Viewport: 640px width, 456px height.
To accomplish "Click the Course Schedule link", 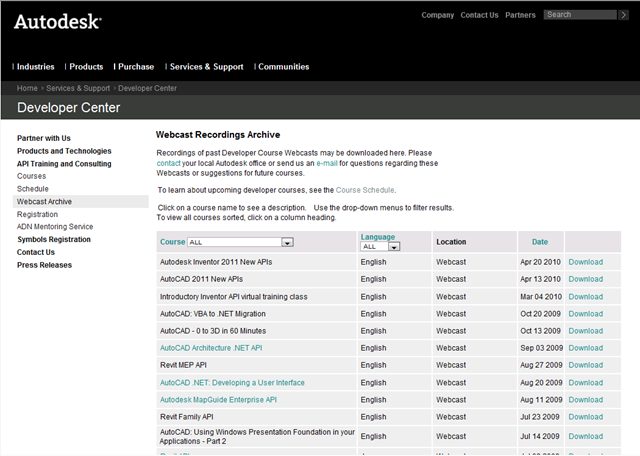I will (x=365, y=190).
